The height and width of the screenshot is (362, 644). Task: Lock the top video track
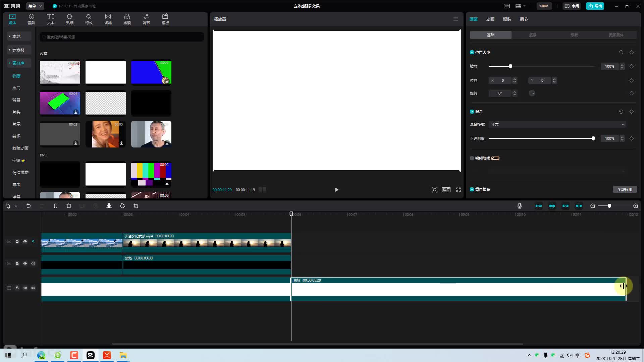pyautogui.click(x=17, y=241)
